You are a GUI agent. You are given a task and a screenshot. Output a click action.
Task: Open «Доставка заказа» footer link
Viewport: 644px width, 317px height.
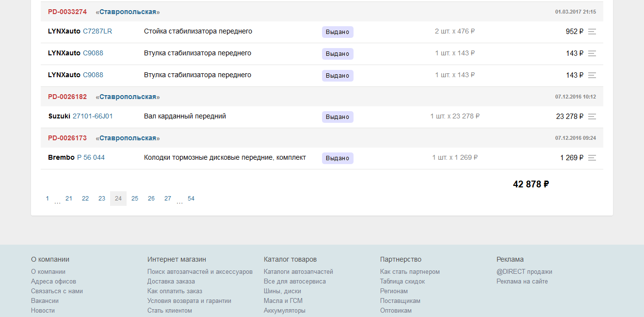171,282
